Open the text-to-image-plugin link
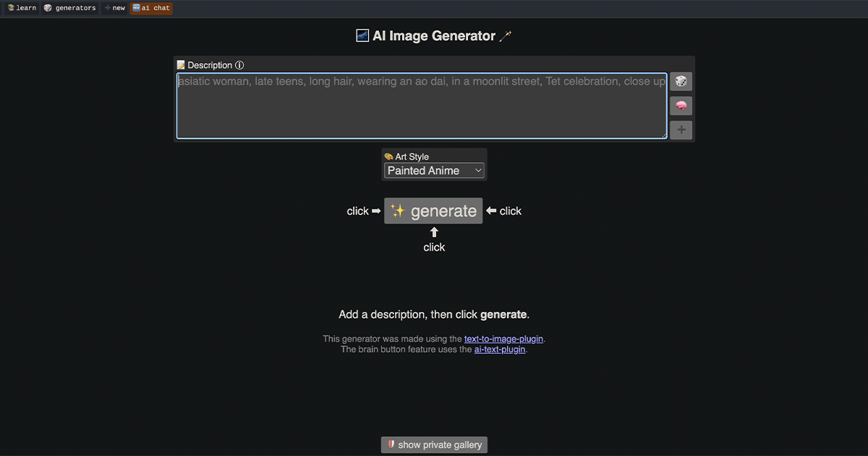 (x=504, y=339)
